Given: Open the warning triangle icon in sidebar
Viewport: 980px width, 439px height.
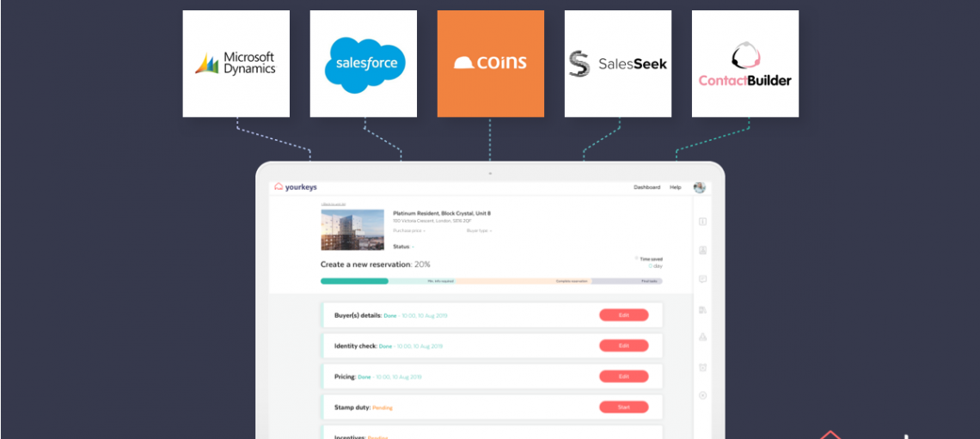Looking at the screenshot, I should (702, 338).
